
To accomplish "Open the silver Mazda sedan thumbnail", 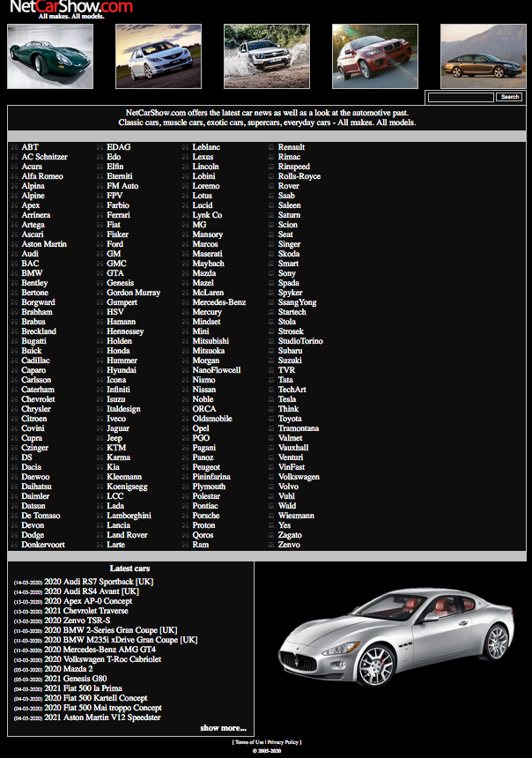I will [159, 56].
